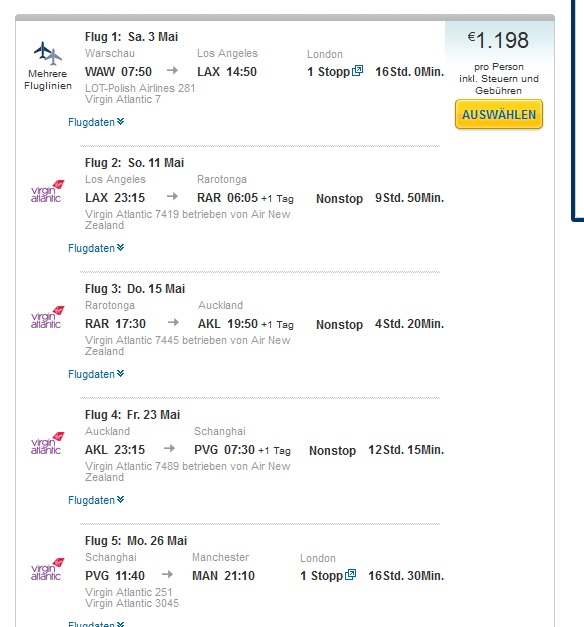
Task: Click Virgin Atlantic logo for Flug 2
Action: pos(47,191)
